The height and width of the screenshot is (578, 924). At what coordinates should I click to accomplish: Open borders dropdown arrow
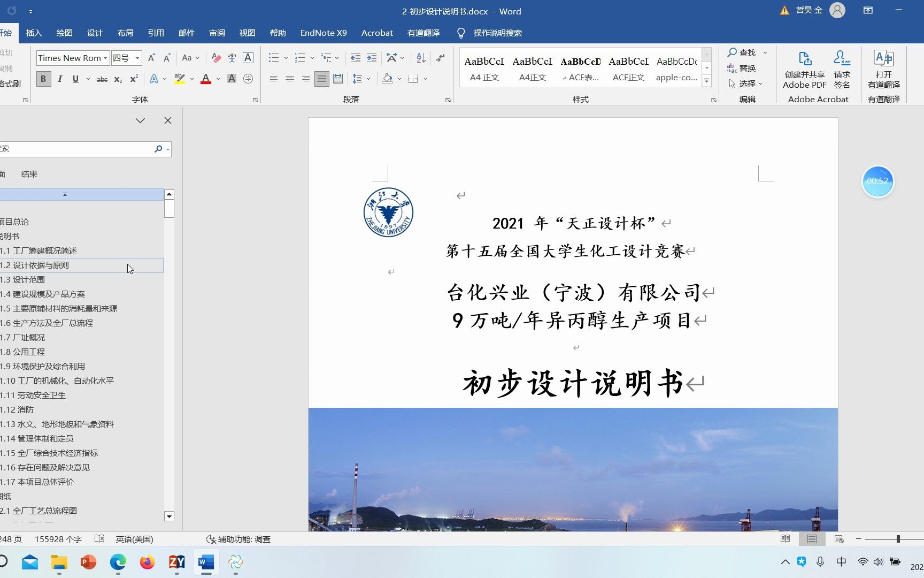pyautogui.click(x=426, y=79)
